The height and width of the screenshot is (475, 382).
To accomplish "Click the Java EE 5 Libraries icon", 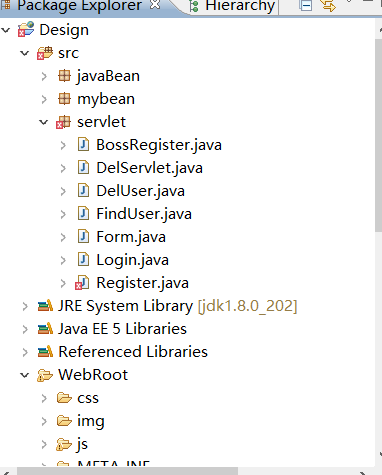I will pos(45,329).
